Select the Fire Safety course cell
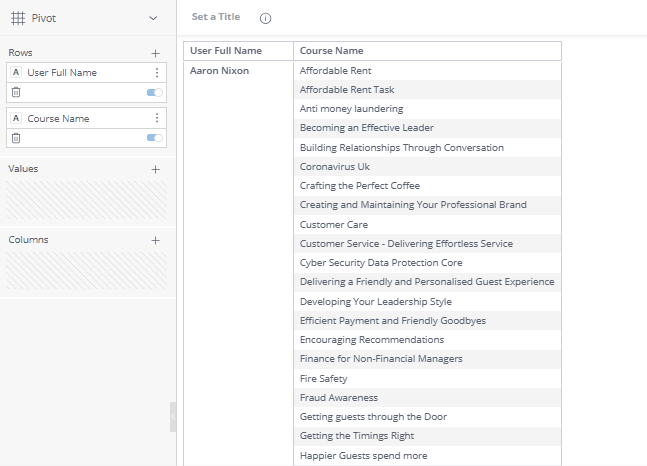The height and width of the screenshot is (466, 647). tap(324, 379)
